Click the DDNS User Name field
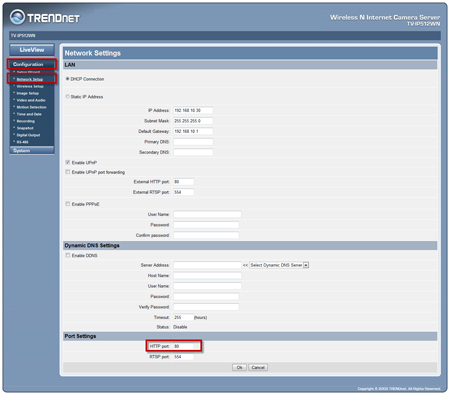The image size is (450, 395). coord(207,286)
